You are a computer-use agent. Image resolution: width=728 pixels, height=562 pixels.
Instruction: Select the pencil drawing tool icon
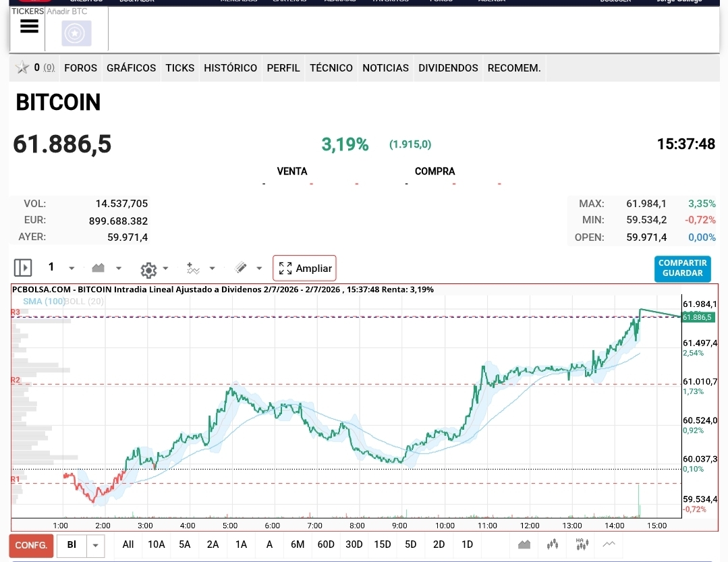coord(240,268)
